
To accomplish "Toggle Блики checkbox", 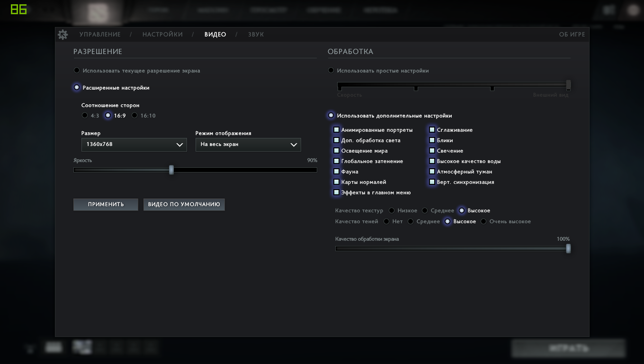I will coord(432,140).
